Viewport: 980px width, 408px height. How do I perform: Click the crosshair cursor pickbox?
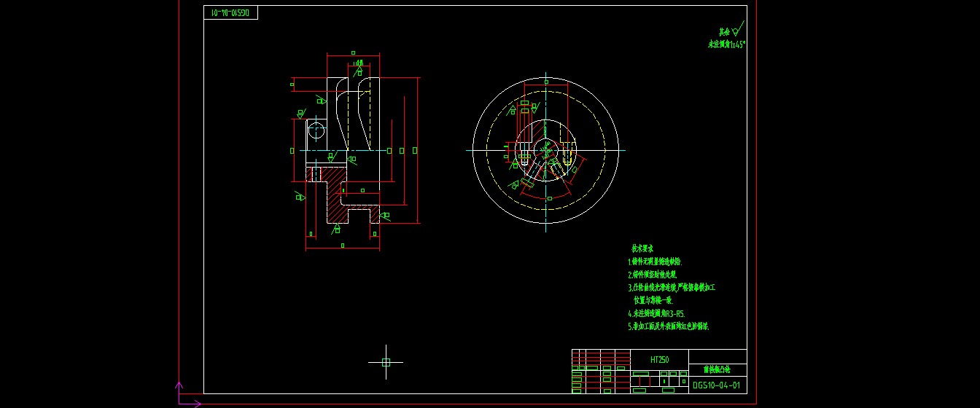(x=386, y=362)
